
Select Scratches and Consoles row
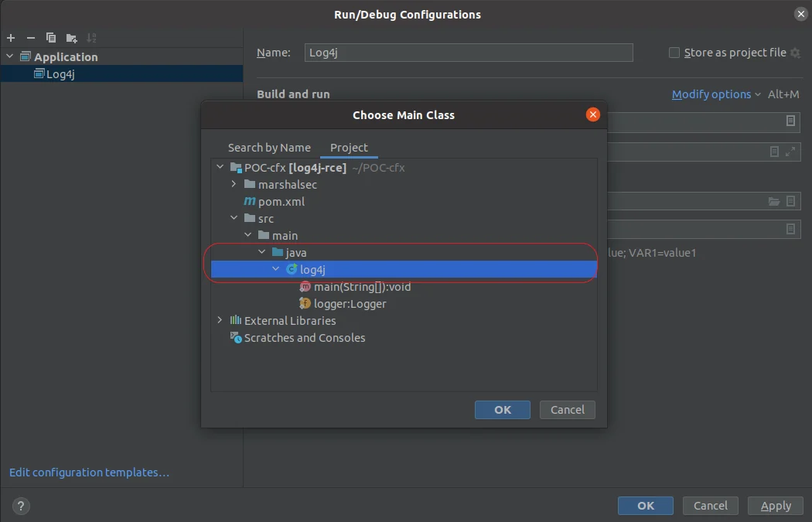[404, 338]
